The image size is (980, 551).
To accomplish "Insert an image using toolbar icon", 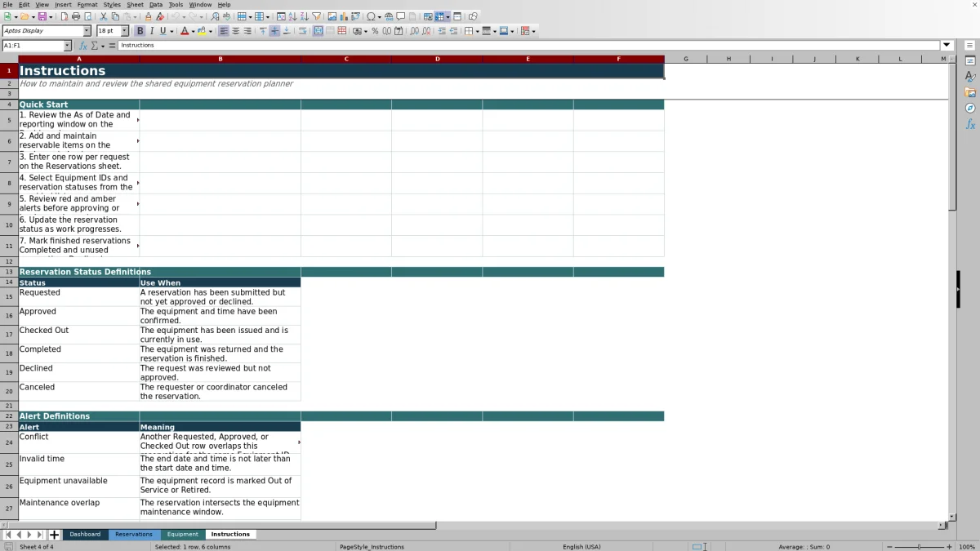I will tap(332, 16).
